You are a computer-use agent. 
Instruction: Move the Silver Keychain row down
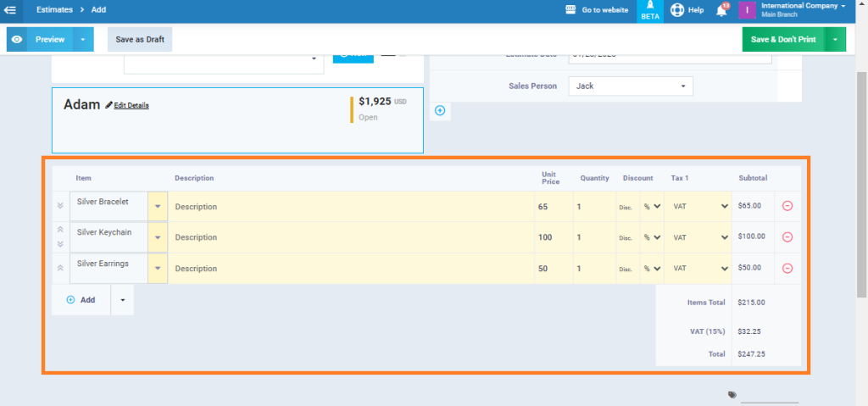60,244
